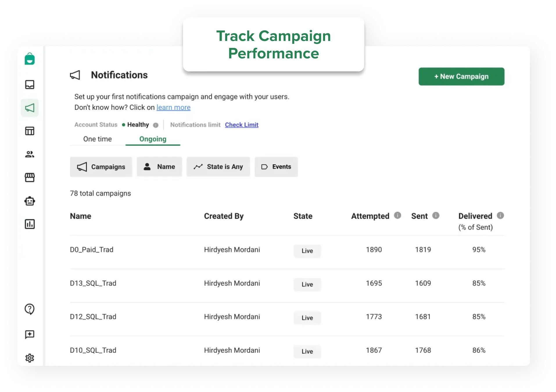Open the State is Any filter

(x=218, y=167)
